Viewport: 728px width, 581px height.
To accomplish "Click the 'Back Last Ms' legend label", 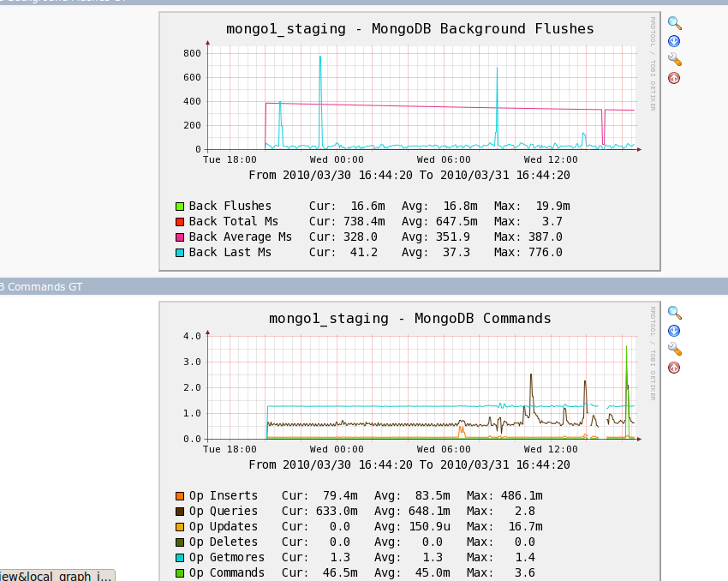I will (x=230, y=252).
